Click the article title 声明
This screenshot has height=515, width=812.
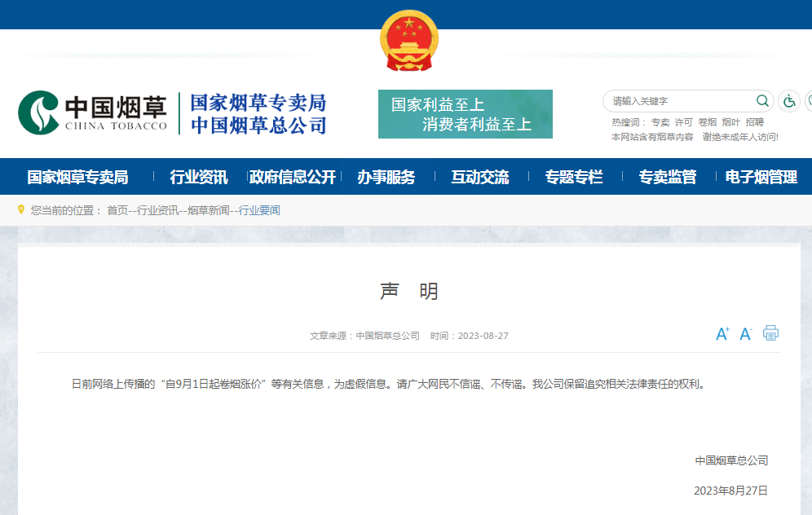[409, 291]
